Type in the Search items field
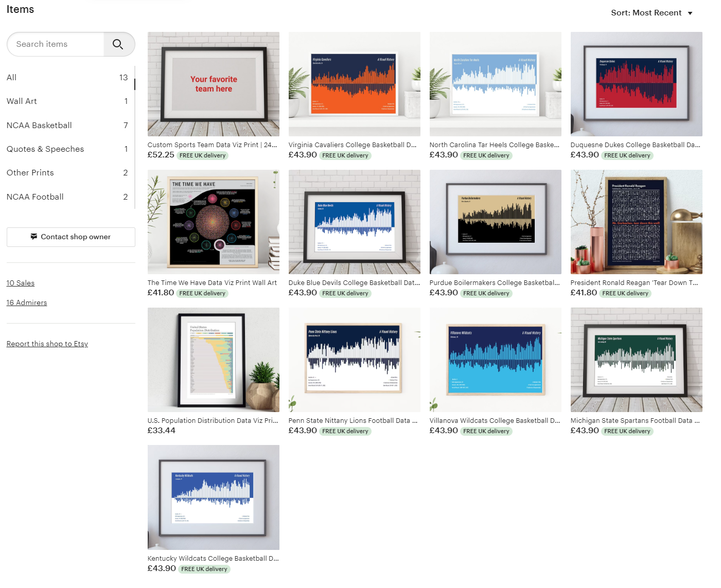 point(56,44)
